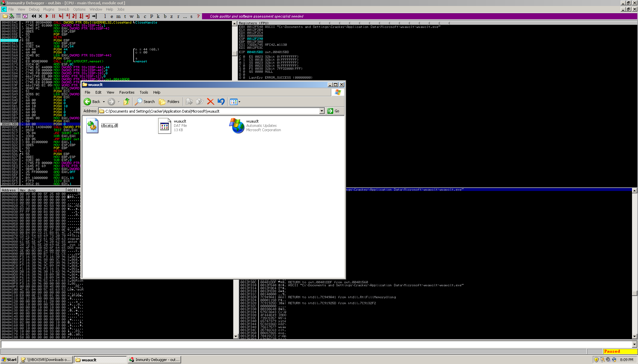
Task: Open the Jobs menu
Action: (x=121, y=9)
